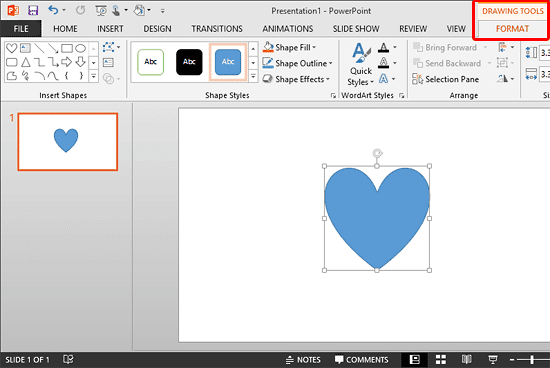This screenshot has width=550, height=368.
Task: Switch to the DESIGN tab
Action: [x=157, y=29]
